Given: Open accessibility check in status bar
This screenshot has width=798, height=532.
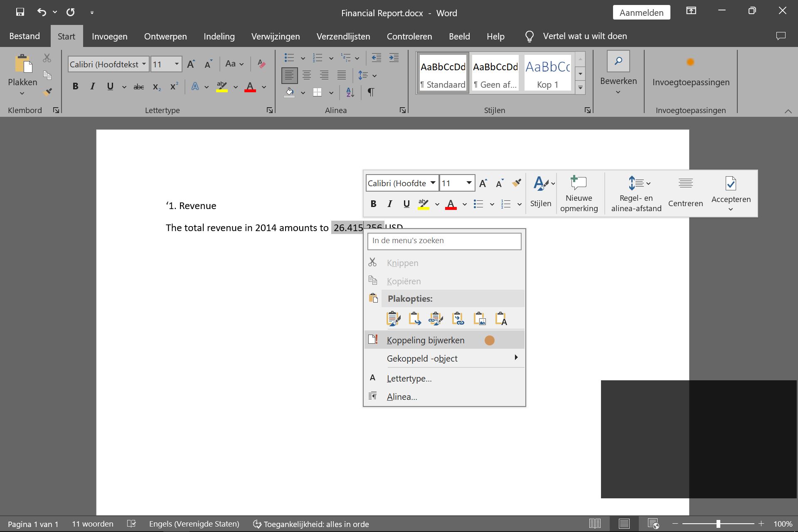Looking at the screenshot, I should 311,524.
